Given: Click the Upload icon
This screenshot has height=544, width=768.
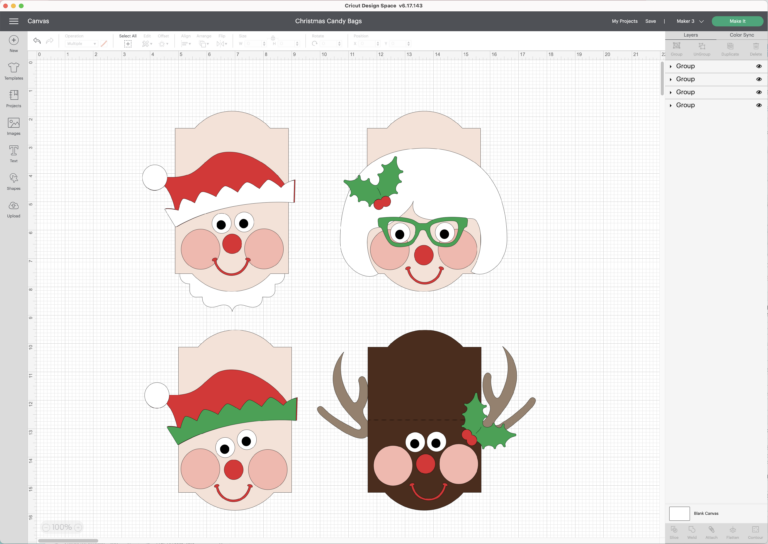Looking at the screenshot, I should [x=14, y=206].
